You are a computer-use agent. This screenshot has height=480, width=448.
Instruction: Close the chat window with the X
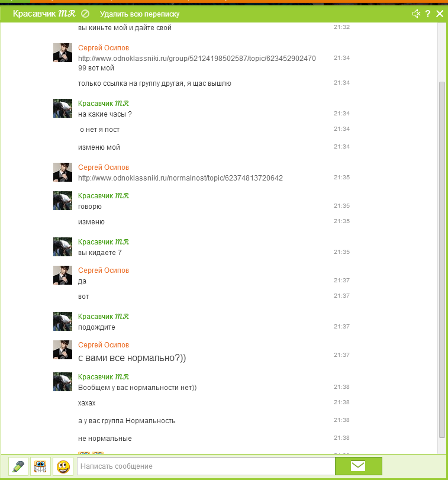(440, 14)
